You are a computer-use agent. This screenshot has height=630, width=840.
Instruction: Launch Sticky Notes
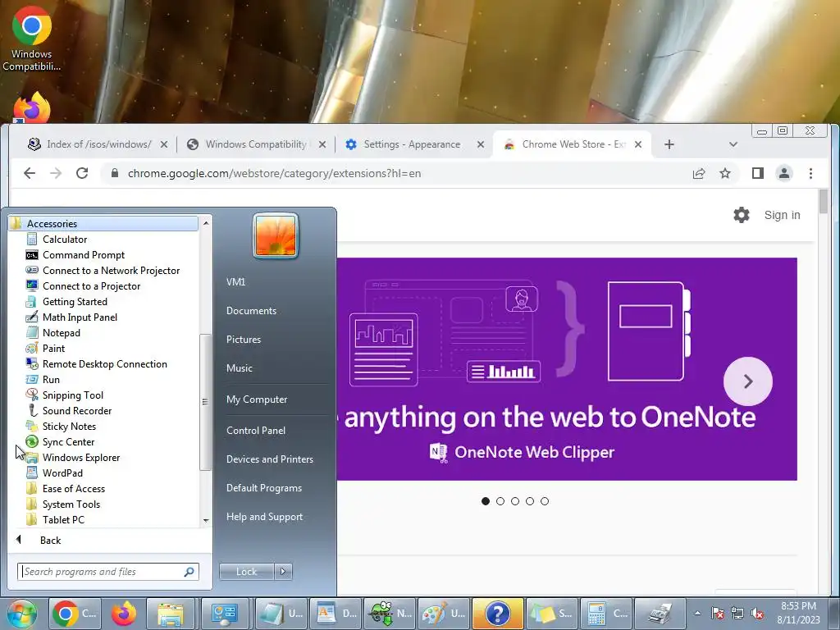click(69, 426)
